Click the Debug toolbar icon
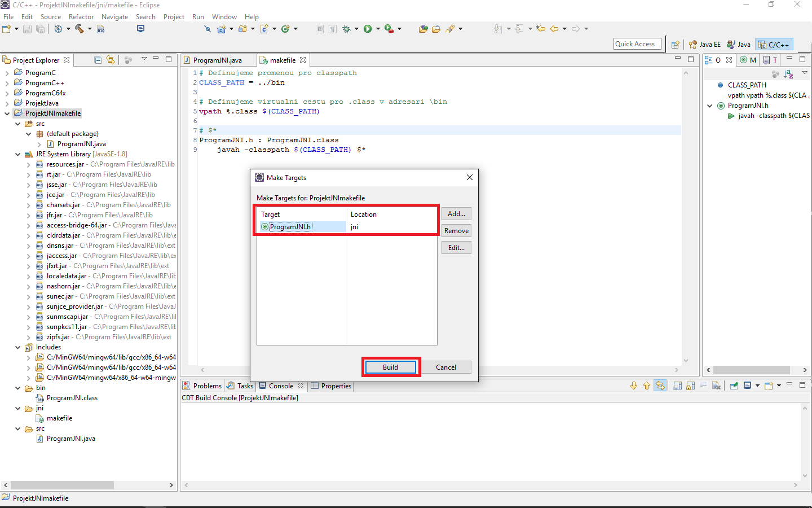Viewport: 812px width, 508px height. 346,29
